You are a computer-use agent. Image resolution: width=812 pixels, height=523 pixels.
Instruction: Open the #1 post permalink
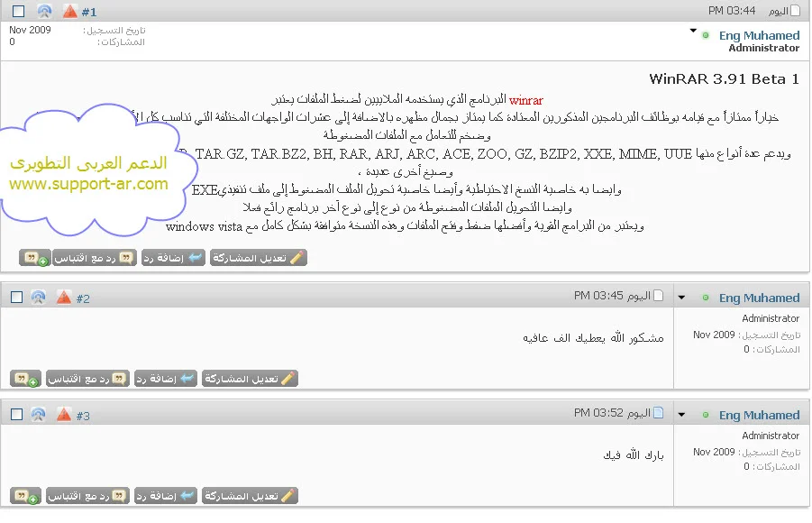pos(89,13)
